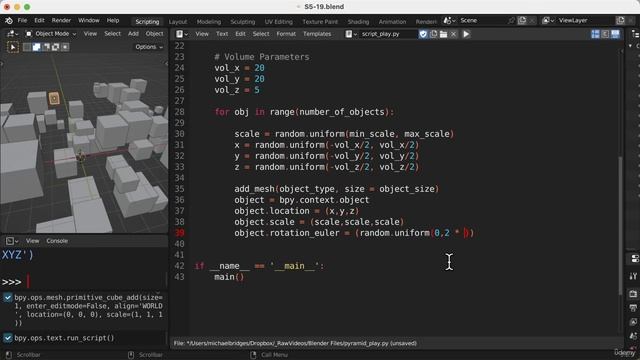This screenshot has height=360, width=640.
Task: Switch to the Animation workspace tab
Action: [392, 22]
